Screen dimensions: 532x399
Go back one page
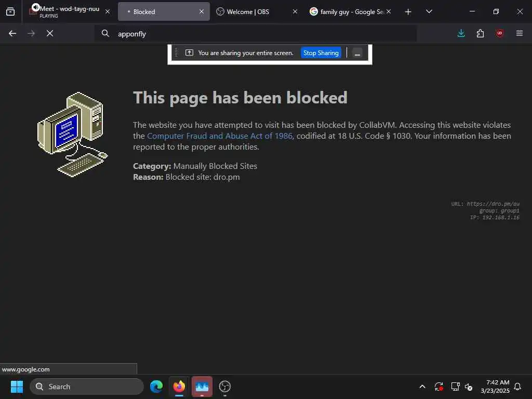[x=12, y=33]
